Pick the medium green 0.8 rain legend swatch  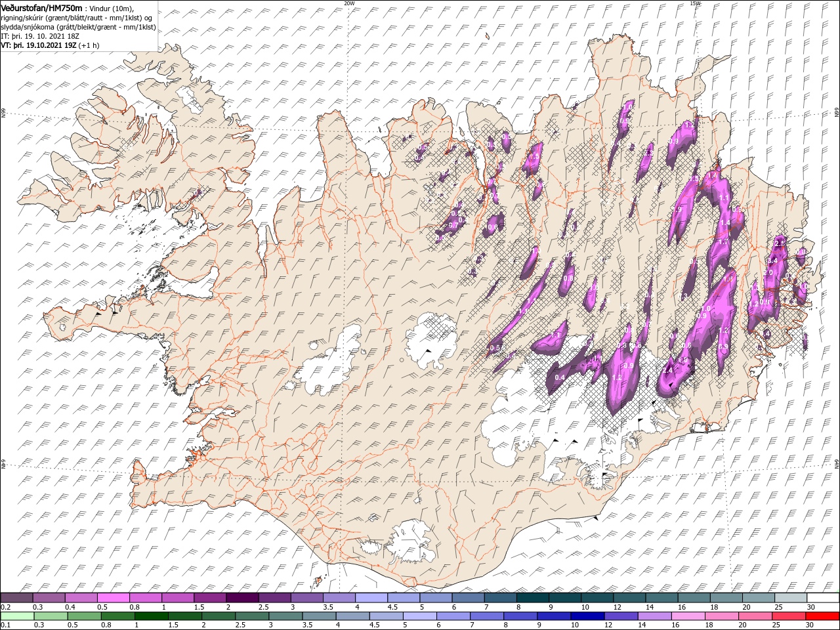click(118, 616)
